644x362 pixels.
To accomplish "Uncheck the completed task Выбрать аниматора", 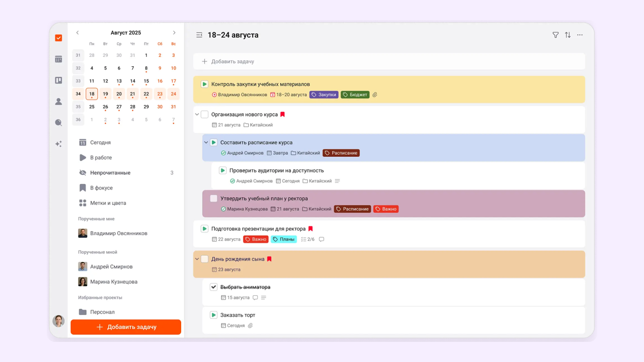I will tap(214, 287).
